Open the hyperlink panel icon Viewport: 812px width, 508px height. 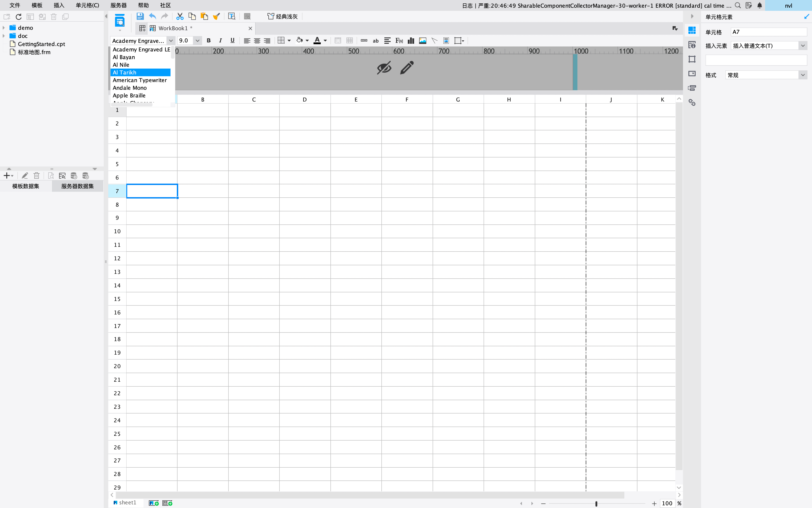tap(692, 102)
